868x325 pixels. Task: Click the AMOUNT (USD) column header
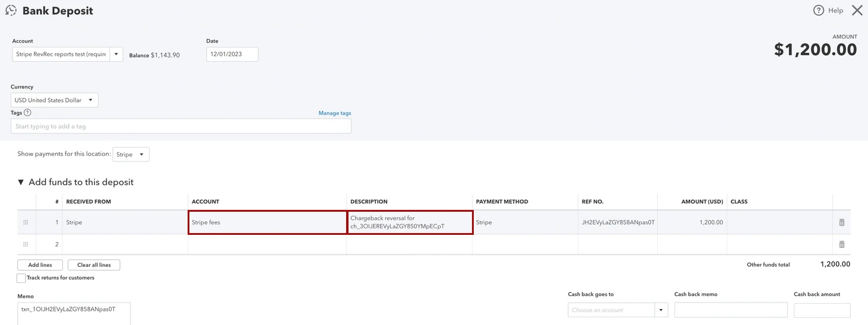[x=702, y=202]
